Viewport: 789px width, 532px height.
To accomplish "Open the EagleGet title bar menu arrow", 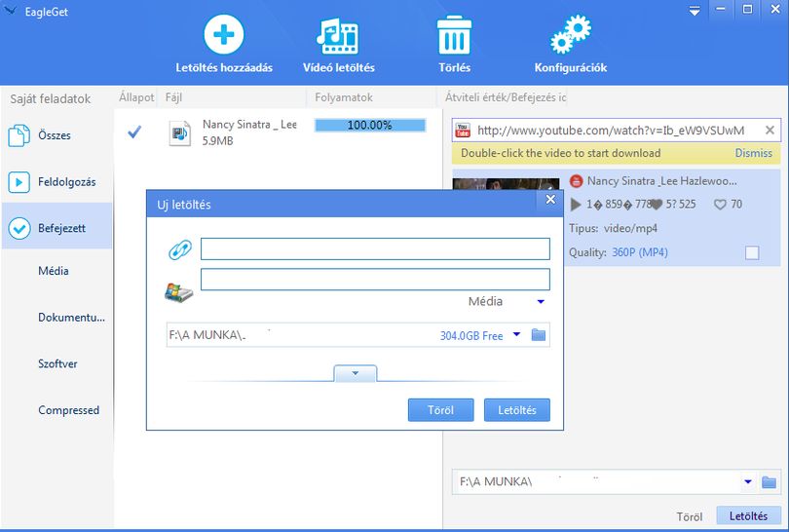I will click(x=695, y=11).
